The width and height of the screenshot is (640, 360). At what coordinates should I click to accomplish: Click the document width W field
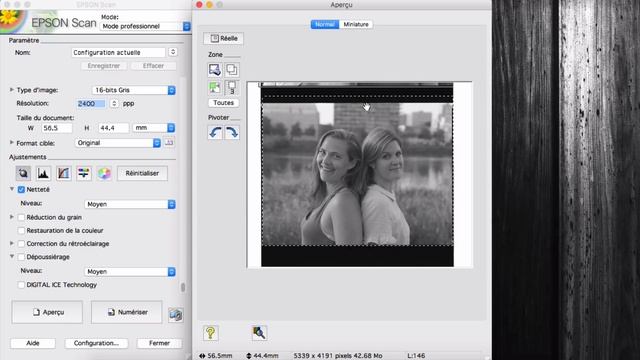(57, 128)
